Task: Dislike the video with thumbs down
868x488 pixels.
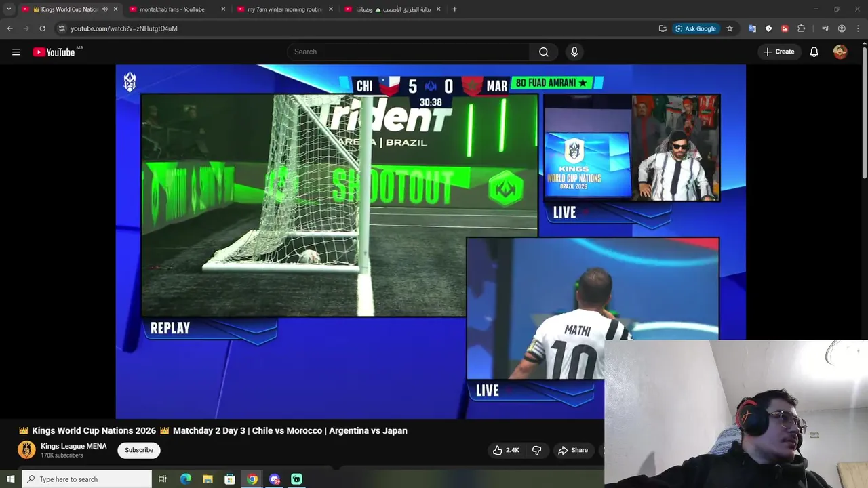Action: (x=536, y=450)
